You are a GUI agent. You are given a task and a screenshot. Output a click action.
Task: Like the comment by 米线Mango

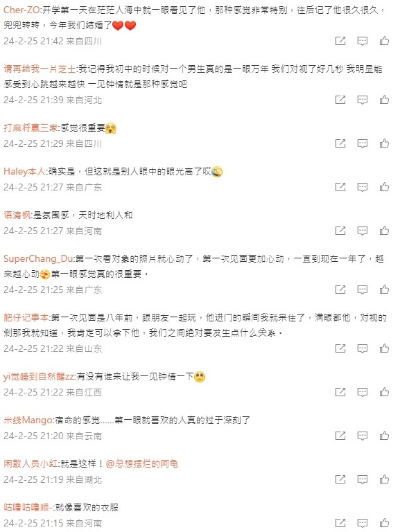tap(384, 435)
